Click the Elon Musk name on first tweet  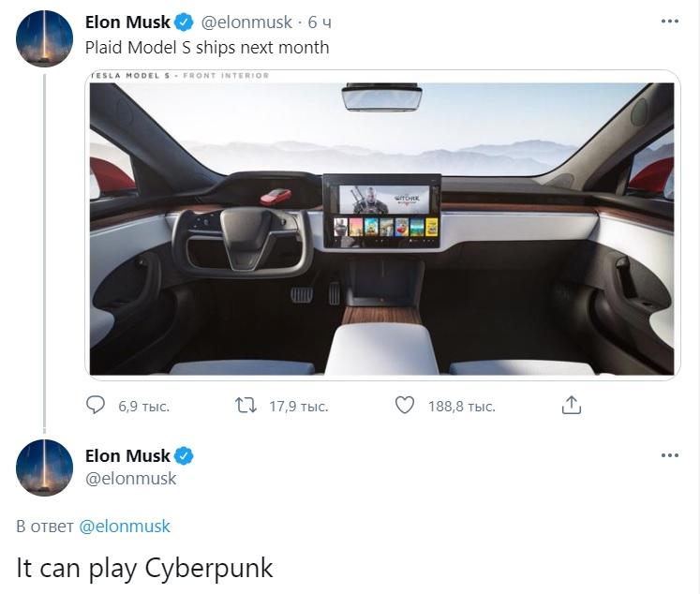[127, 22]
